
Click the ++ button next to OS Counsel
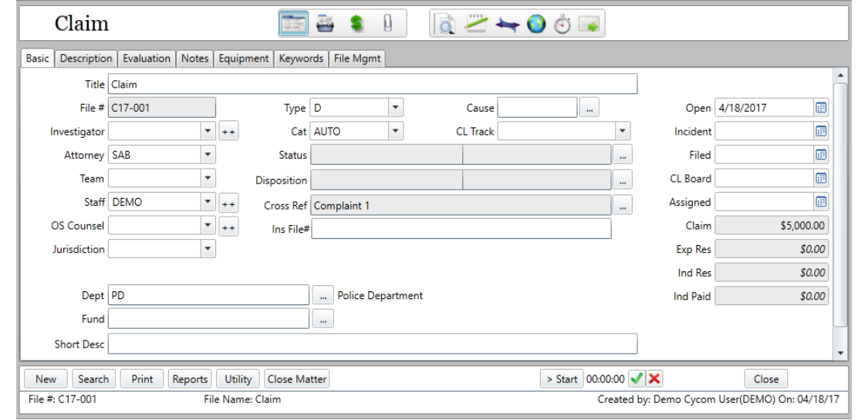(228, 227)
